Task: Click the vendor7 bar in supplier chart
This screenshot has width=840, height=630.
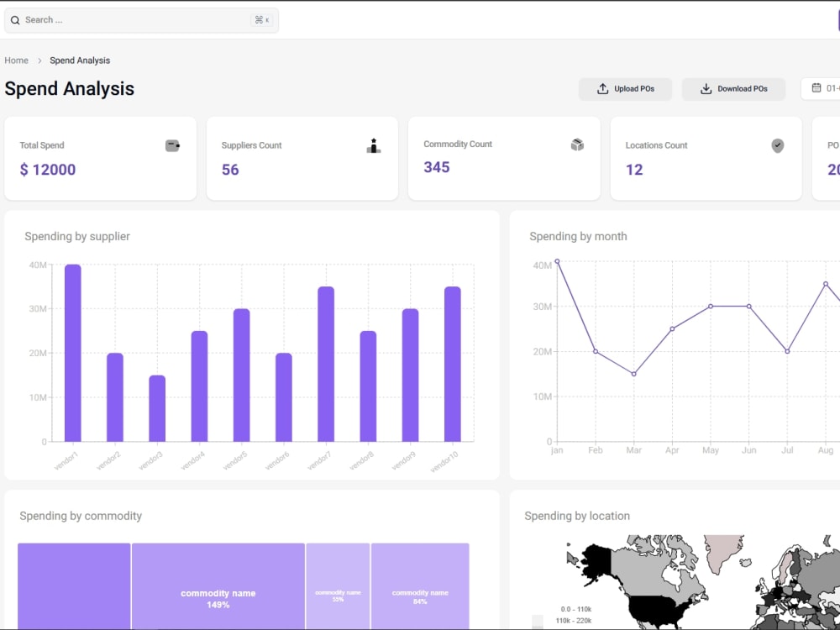Action: (326, 365)
